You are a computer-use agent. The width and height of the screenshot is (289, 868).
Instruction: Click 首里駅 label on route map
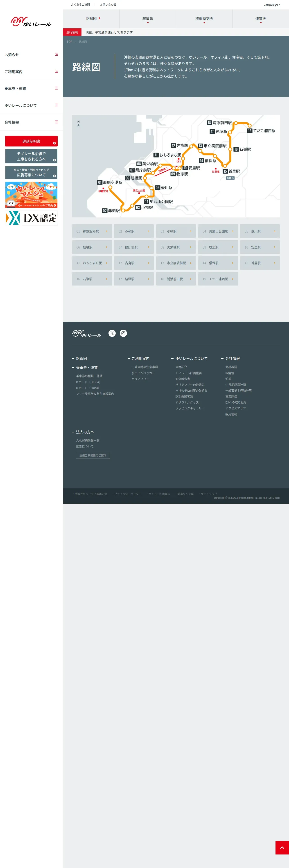point(231,171)
